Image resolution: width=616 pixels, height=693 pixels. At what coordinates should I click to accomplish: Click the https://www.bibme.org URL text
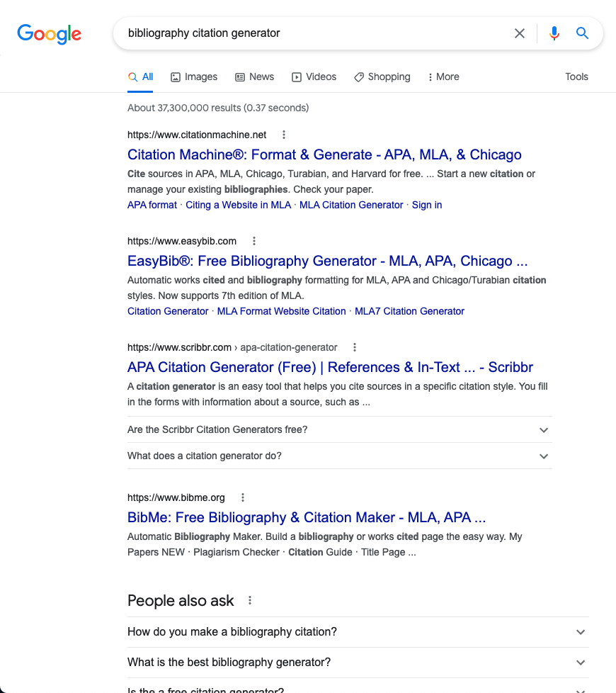tap(176, 497)
